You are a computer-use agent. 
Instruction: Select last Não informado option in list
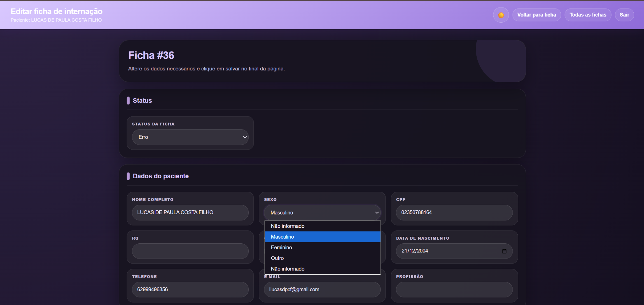point(322,269)
